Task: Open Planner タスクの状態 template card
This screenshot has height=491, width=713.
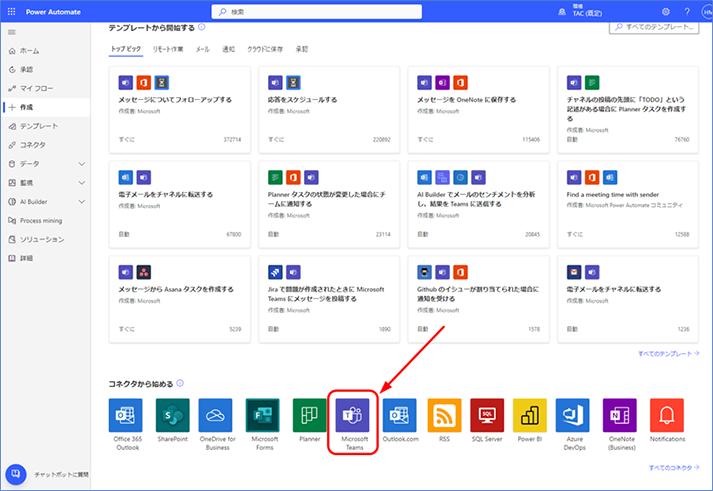Action: click(329, 205)
